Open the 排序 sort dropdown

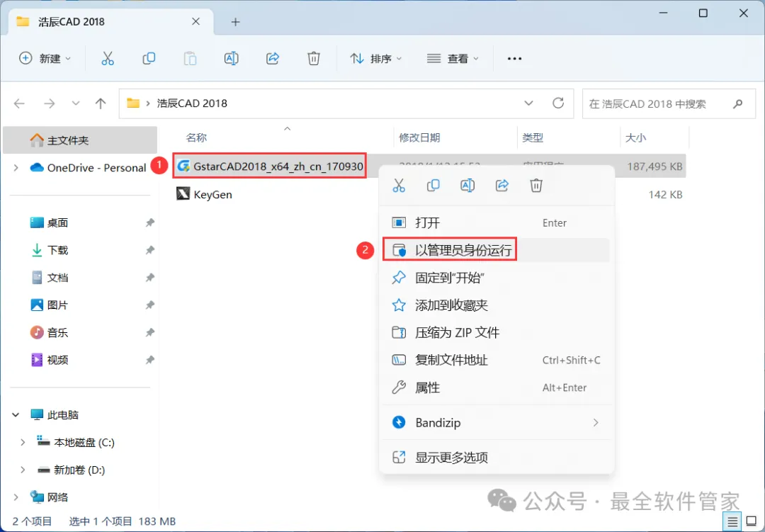tap(375, 59)
